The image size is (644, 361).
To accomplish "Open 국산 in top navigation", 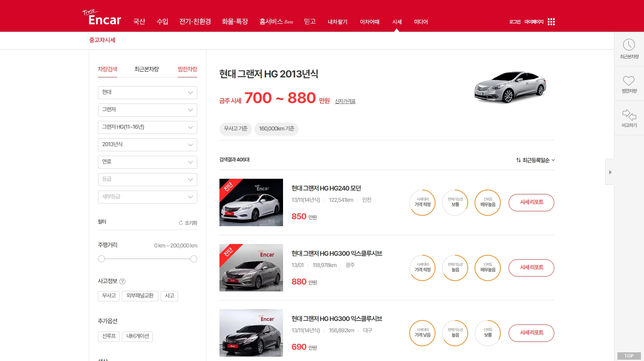I will [139, 22].
